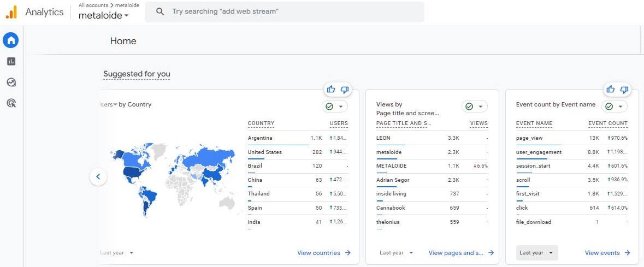Click the search input field
The width and height of the screenshot is (644, 267).
point(284,11)
